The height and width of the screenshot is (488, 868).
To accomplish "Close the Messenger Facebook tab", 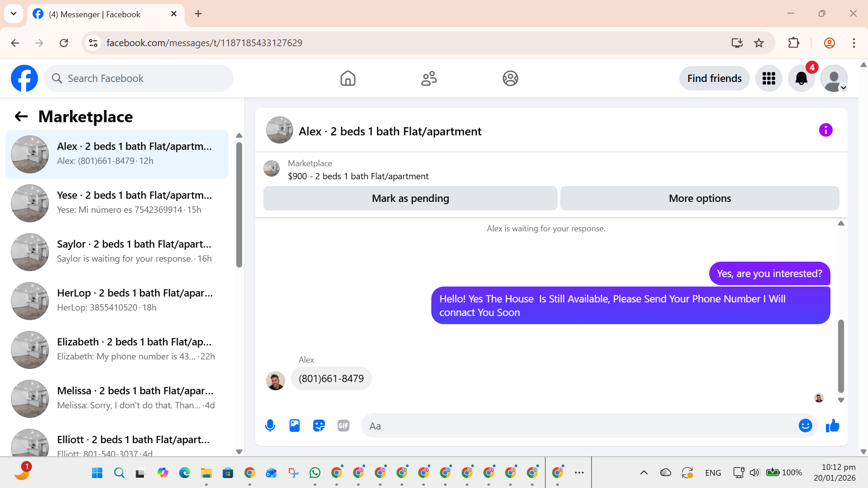I will (174, 14).
